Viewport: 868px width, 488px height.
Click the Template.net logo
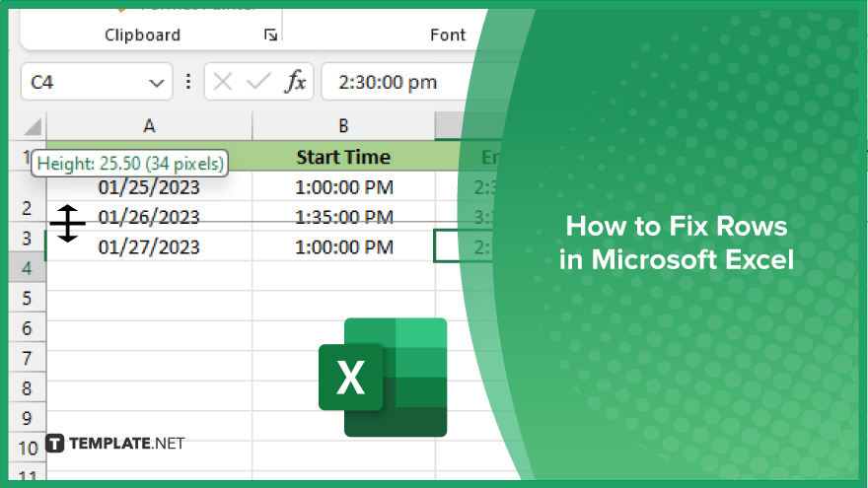pyautogui.click(x=115, y=444)
